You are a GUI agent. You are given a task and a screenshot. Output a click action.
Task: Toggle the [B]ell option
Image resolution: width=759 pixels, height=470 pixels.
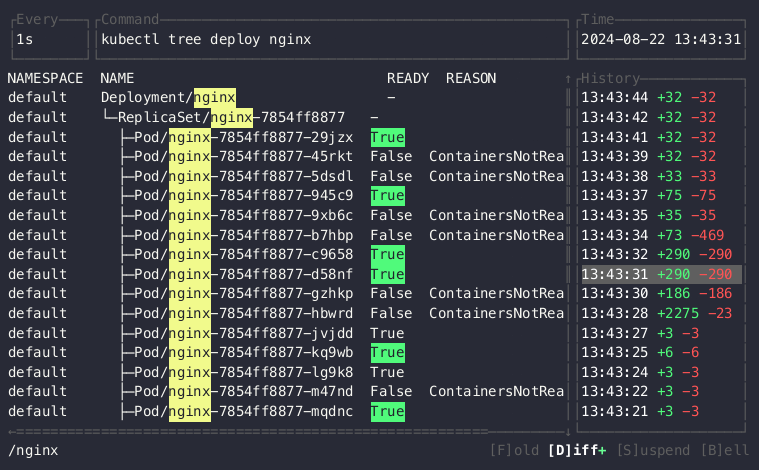pyautogui.click(x=724, y=451)
